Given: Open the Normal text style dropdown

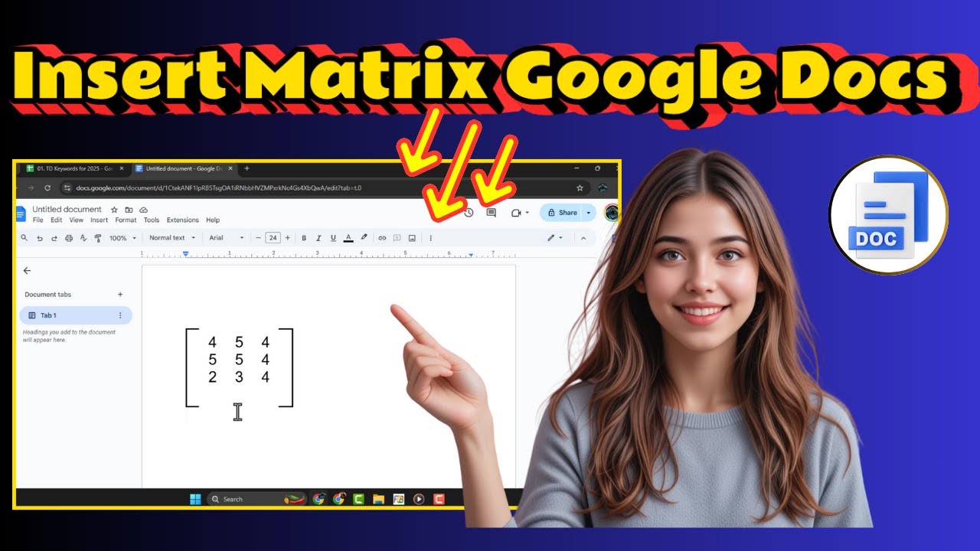Looking at the screenshot, I should click(x=172, y=238).
